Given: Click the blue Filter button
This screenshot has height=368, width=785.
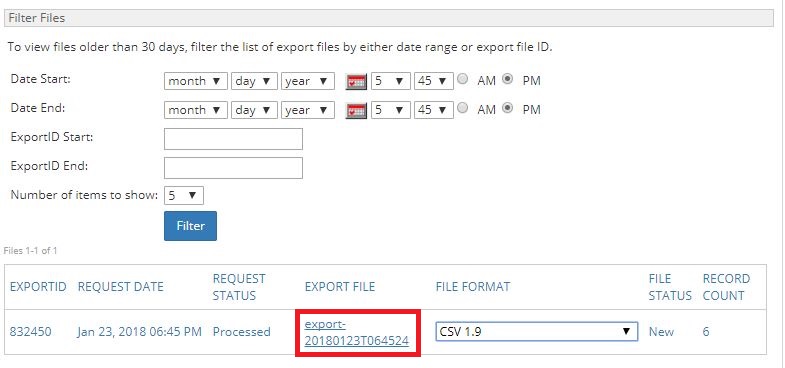Looking at the screenshot, I should click(190, 226).
